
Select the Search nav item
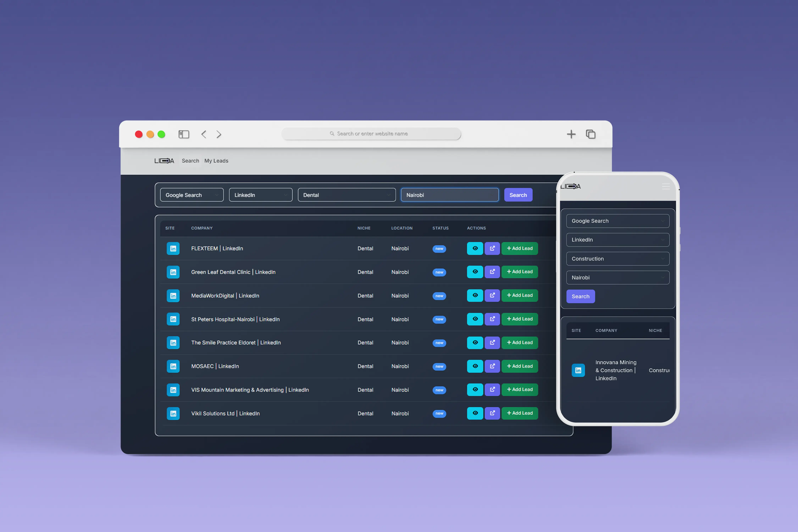(190, 160)
